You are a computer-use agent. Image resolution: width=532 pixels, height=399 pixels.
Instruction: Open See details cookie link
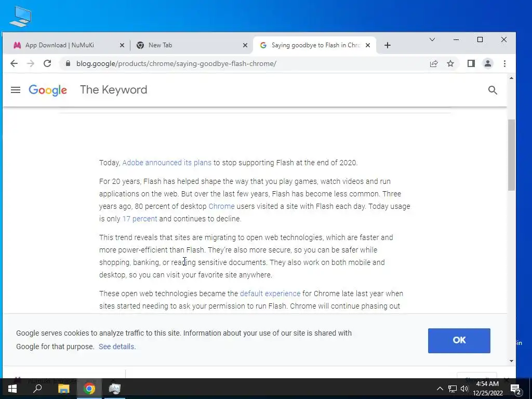click(x=117, y=347)
